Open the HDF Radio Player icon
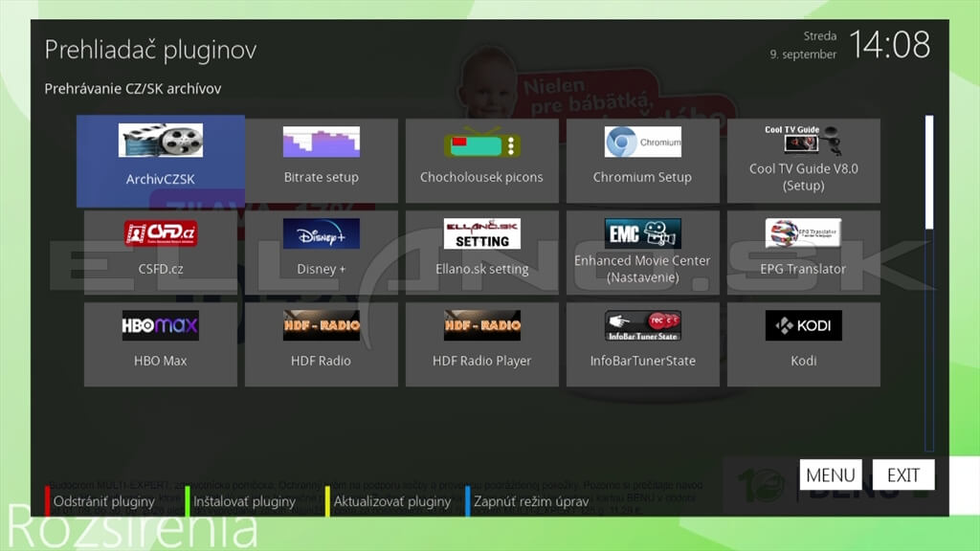Image resolution: width=980 pixels, height=551 pixels. tap(482, 325)
